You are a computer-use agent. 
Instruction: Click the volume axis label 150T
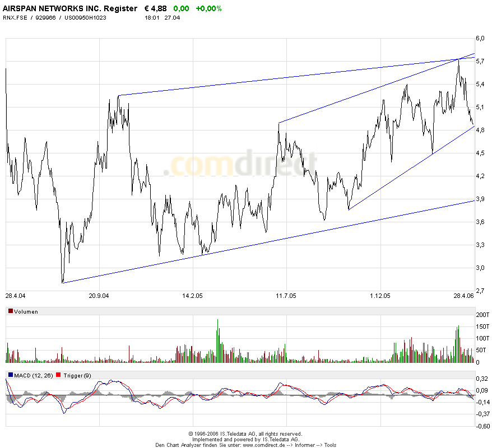pyautogui.click(x=482, y=326)
